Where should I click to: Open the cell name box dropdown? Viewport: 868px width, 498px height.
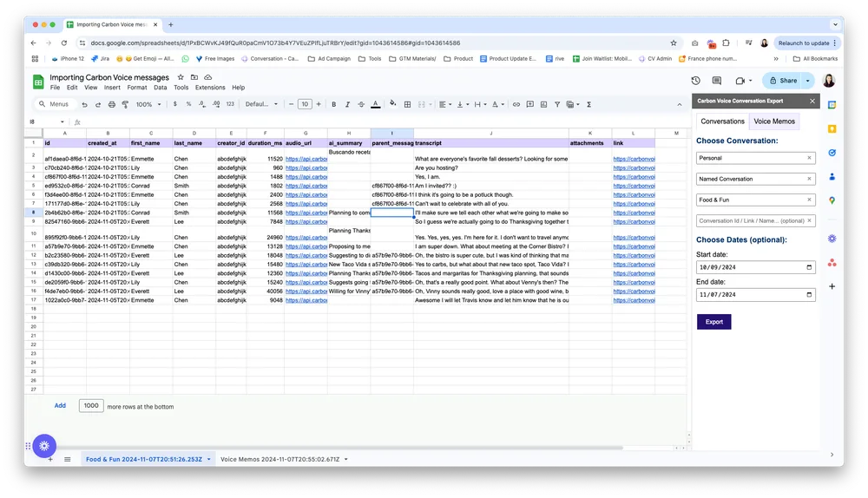point(62,122)
